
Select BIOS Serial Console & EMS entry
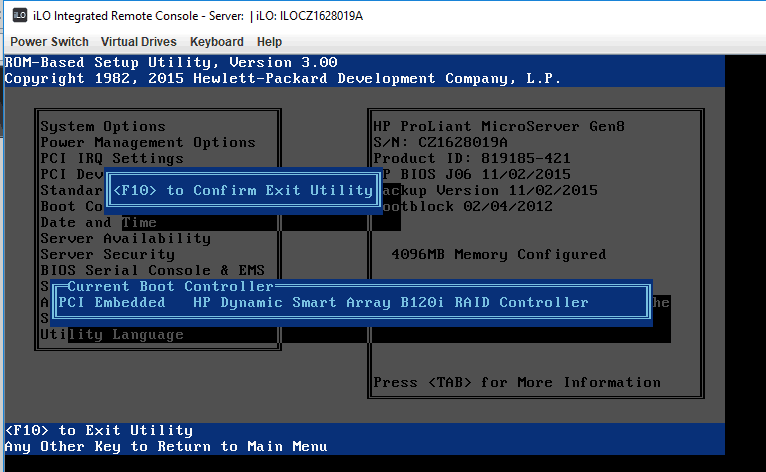tap(152, 270)
